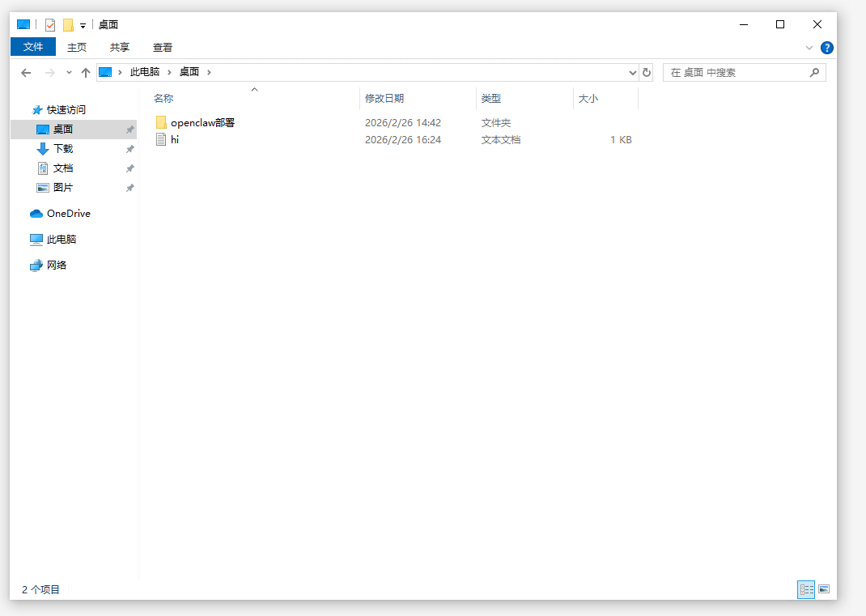This screenshot has width=866, height=616.
Task: Create a new folder via Quick Access Toolbar
Action: point(70,24)
